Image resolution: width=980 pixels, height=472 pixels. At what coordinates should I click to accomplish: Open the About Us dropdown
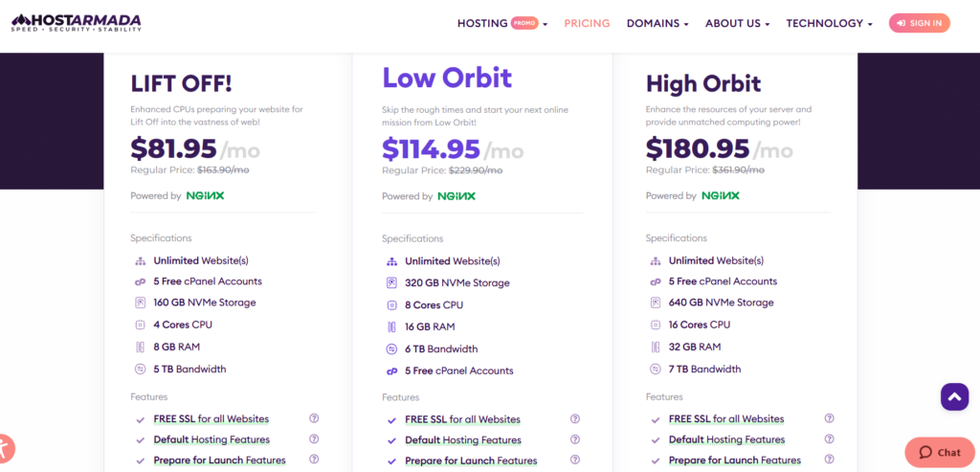pyautogui.click(x=737, y=23)
